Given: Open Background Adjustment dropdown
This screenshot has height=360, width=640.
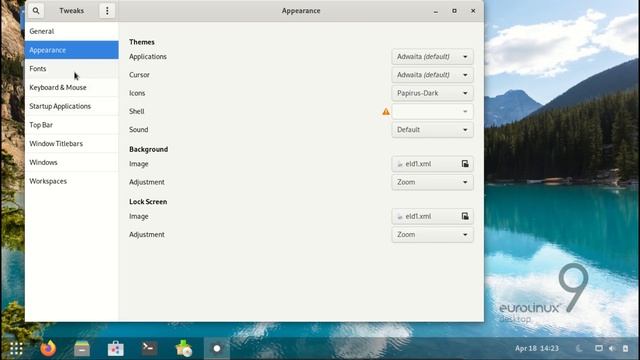Looking at the screenshot, I should 432,182.
